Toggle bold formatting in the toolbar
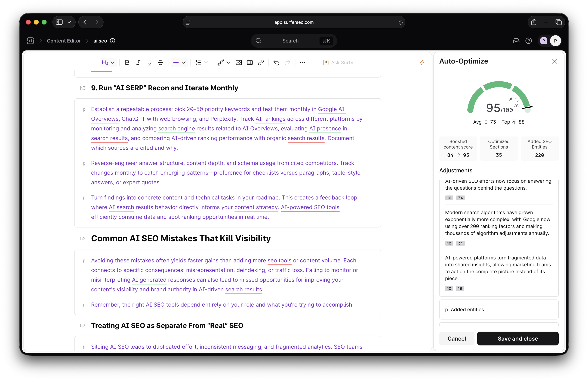Image resolution: width=588 pixels, height=381 pixels. point(127,63)
